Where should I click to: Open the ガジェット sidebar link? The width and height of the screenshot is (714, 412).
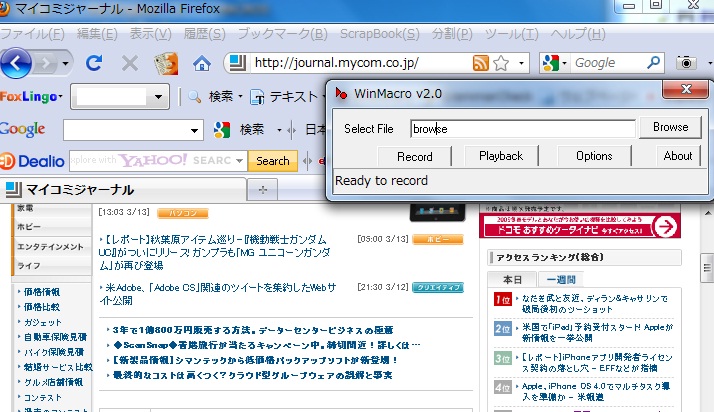tap(42, 322)
